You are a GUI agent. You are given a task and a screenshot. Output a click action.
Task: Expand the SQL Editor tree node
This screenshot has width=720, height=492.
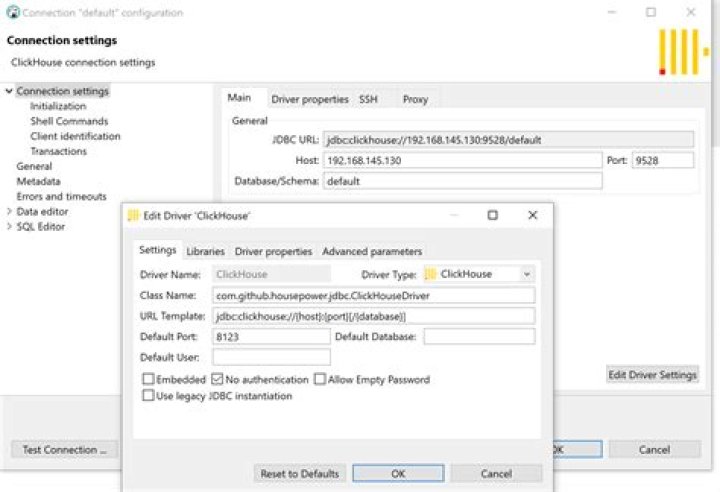9,226
